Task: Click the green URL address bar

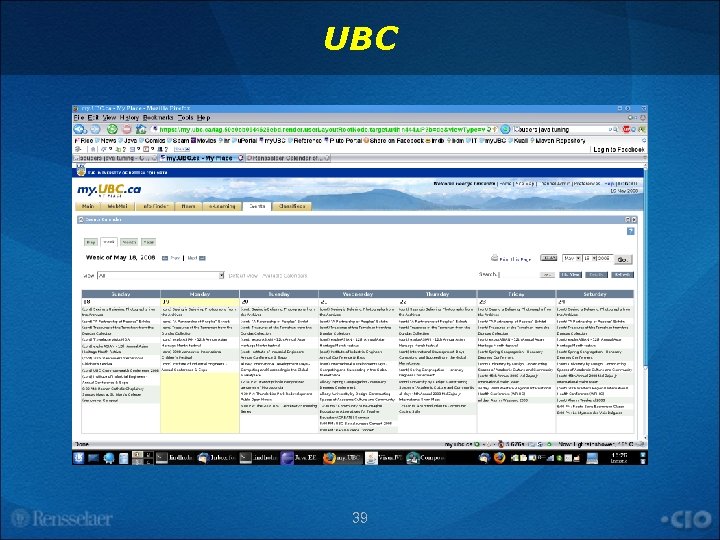Action: click(x=324, y=130)
